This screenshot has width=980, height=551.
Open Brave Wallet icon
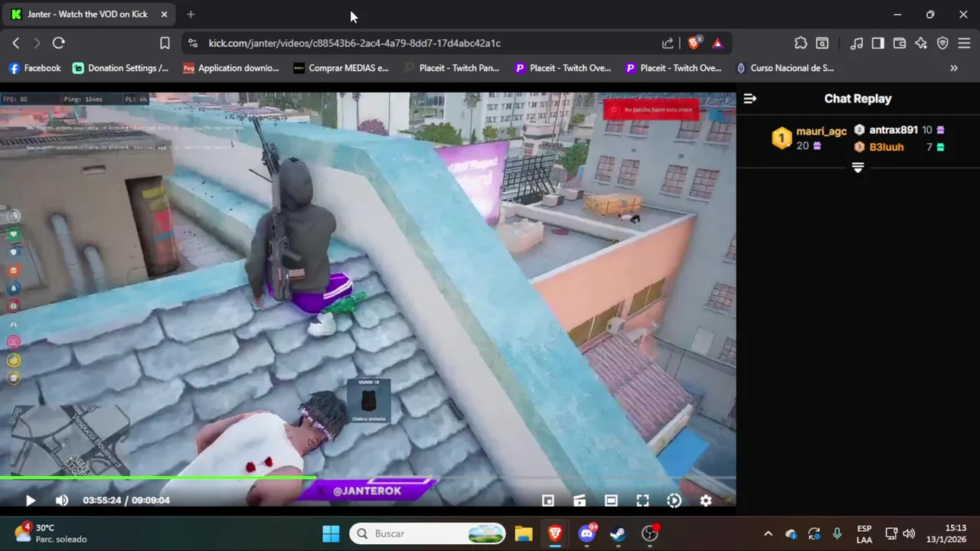point(900,44)
